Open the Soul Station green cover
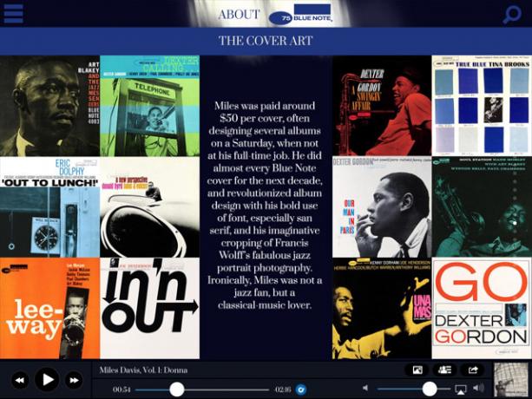Viewport: 532px width, 399px height. tap(482, 206)
